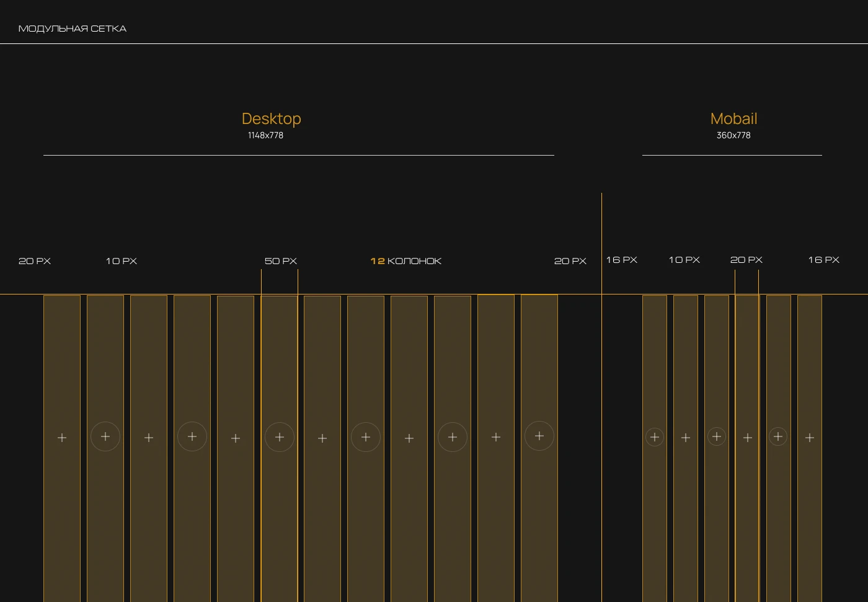
Task: Click the 360x778 size text
Action: tap(733, 135)
